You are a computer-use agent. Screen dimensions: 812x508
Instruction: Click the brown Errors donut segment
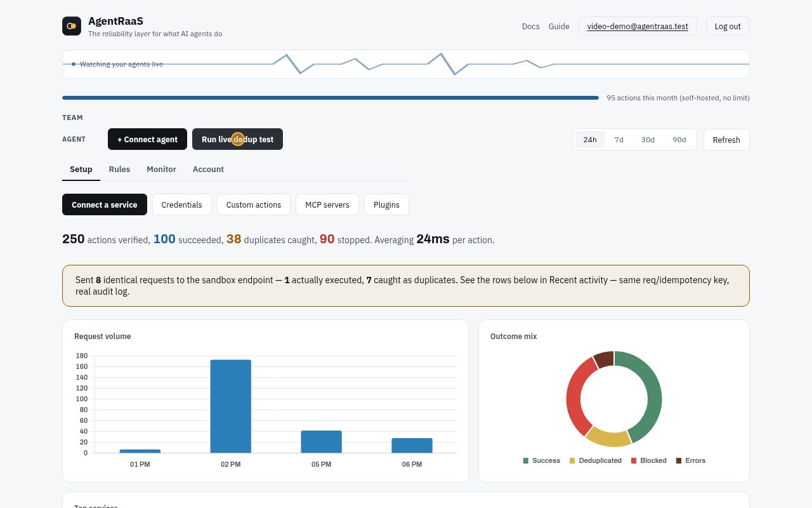click(605, 359)
